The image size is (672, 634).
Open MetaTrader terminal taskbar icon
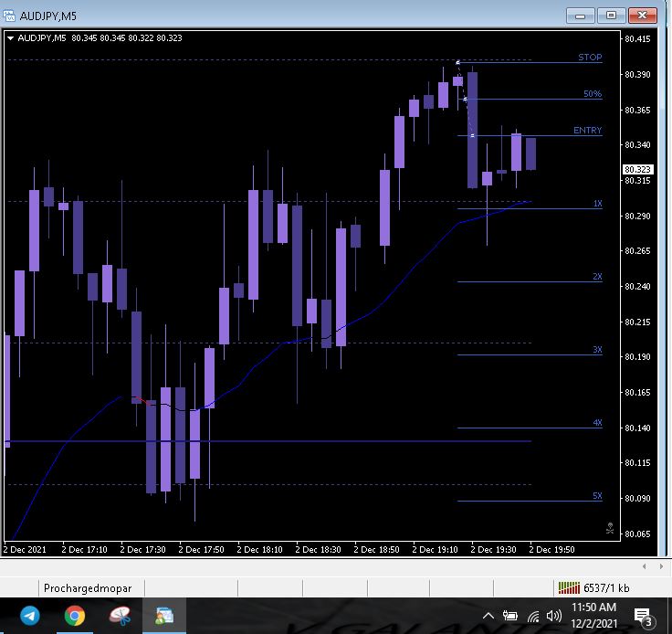pos(164,616)
